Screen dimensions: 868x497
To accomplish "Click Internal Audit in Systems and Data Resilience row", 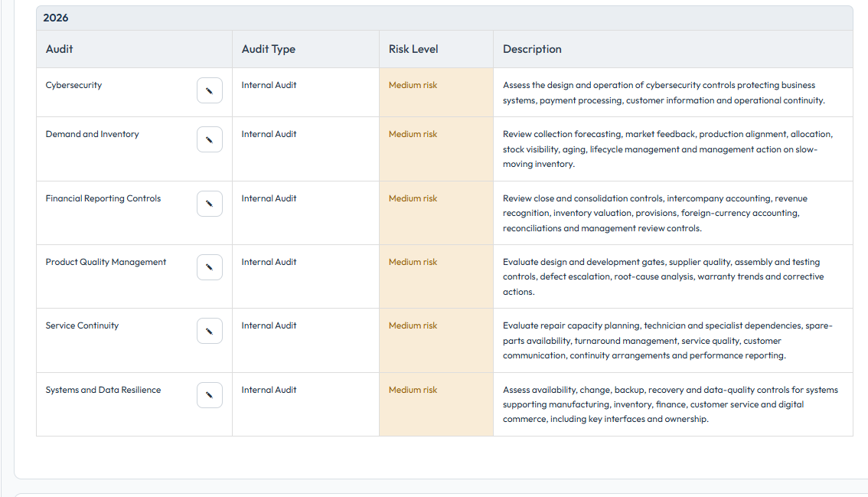I will [x=269, y=390].
